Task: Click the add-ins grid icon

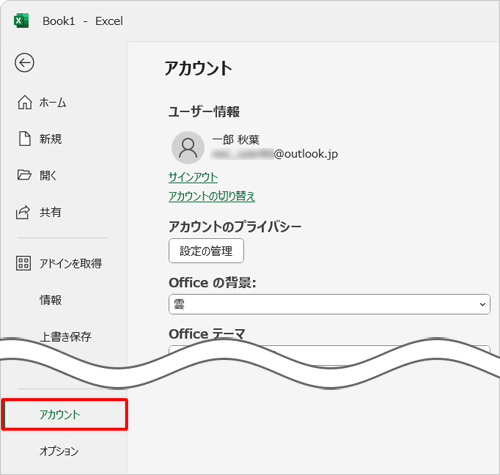Action: [23, 263]
